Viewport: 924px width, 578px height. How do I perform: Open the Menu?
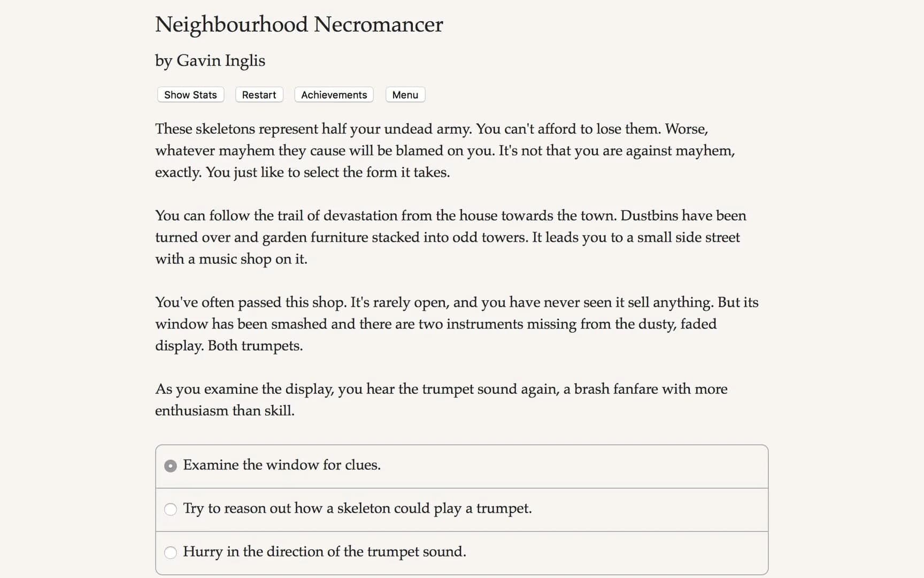pyautogui.click(x=405, y=95)
